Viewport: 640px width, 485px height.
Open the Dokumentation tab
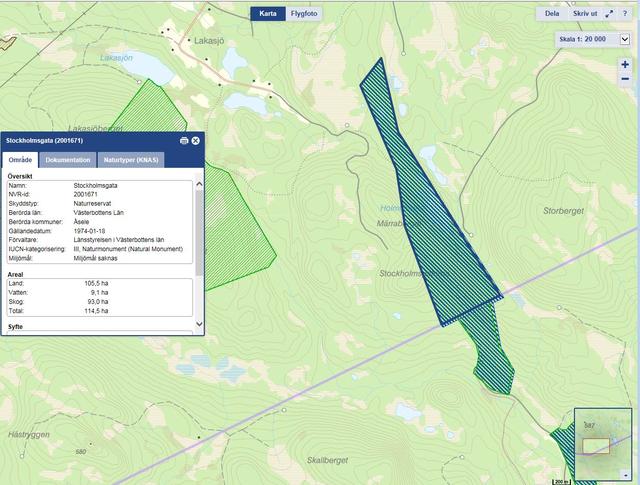[x=68, y=160]
